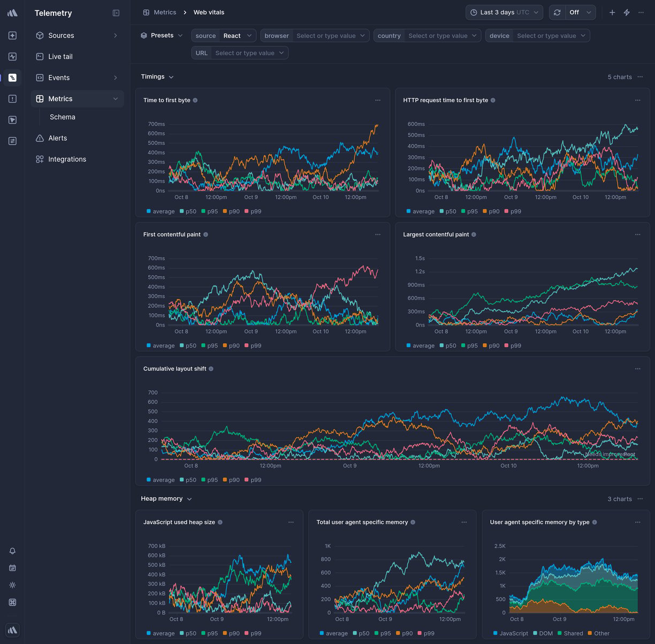Click the '5 charts' count label
655x644 pixels.
[620, 77]
